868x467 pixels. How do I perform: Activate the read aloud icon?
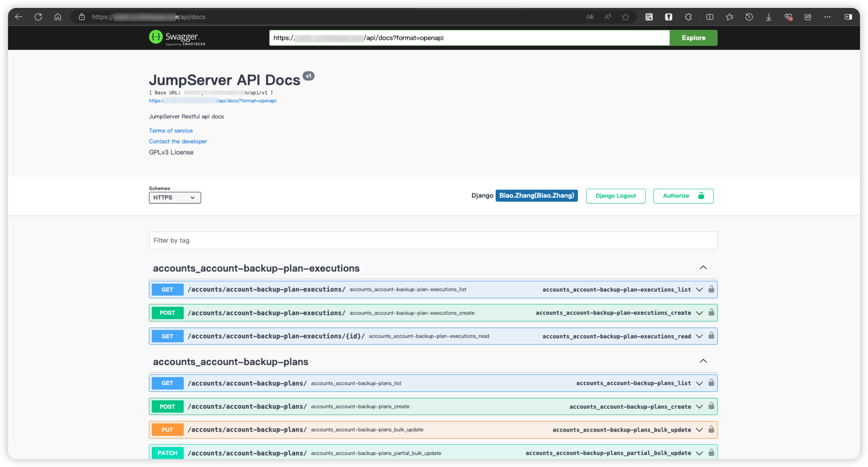(608, 17)
